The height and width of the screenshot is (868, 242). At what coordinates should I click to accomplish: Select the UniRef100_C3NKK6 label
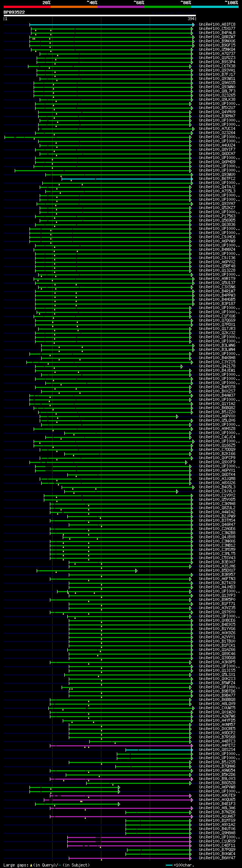point(217,541)
